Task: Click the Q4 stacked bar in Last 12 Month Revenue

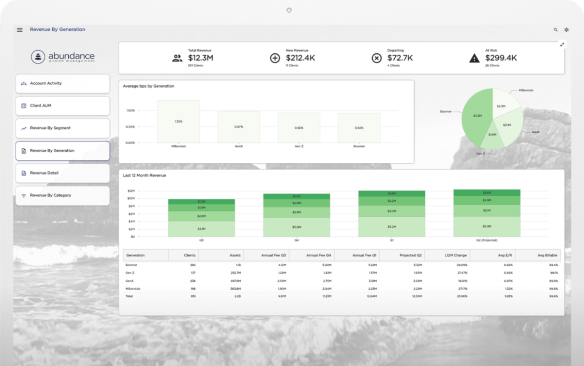Action: point(296,215)
